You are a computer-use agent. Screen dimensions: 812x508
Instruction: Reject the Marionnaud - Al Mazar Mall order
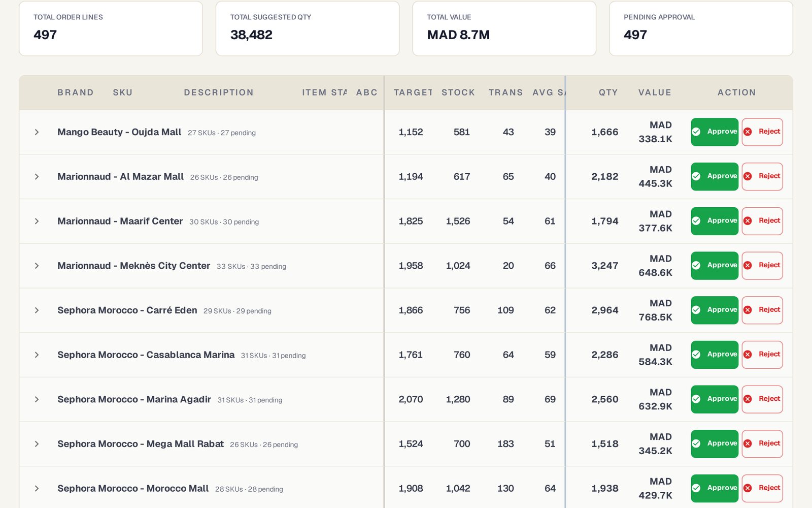pos(762,177)
